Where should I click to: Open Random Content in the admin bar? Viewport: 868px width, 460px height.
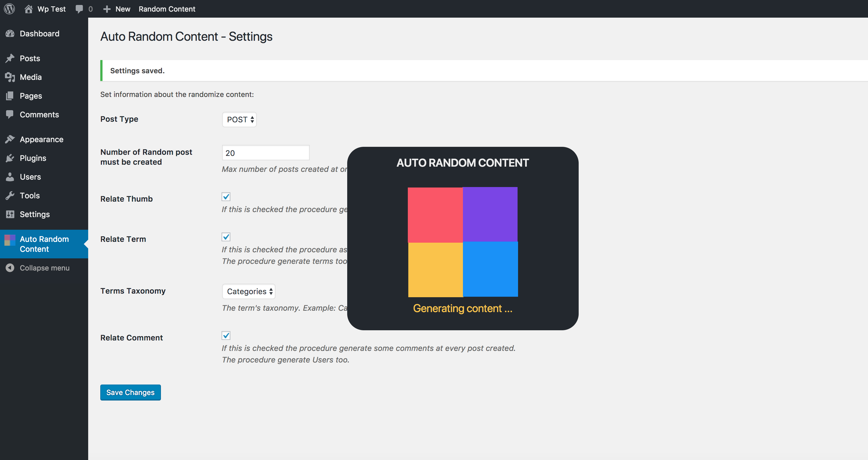pyautogui.click(x=167, y=9)
